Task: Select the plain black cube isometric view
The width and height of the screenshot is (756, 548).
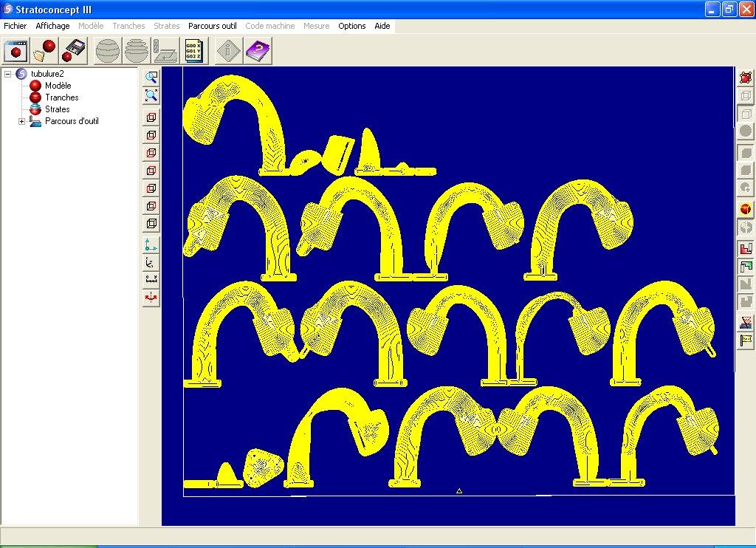Action: coord(151,224)
